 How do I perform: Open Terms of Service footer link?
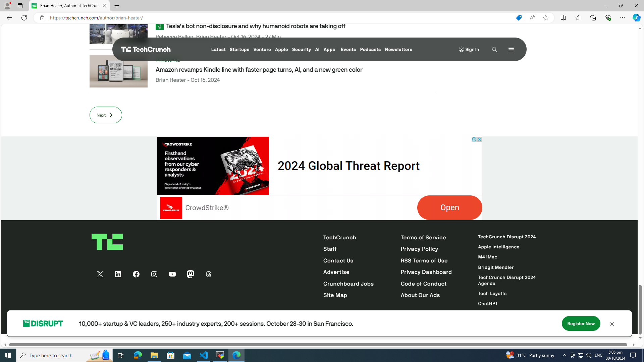click(x=423, y=237)
